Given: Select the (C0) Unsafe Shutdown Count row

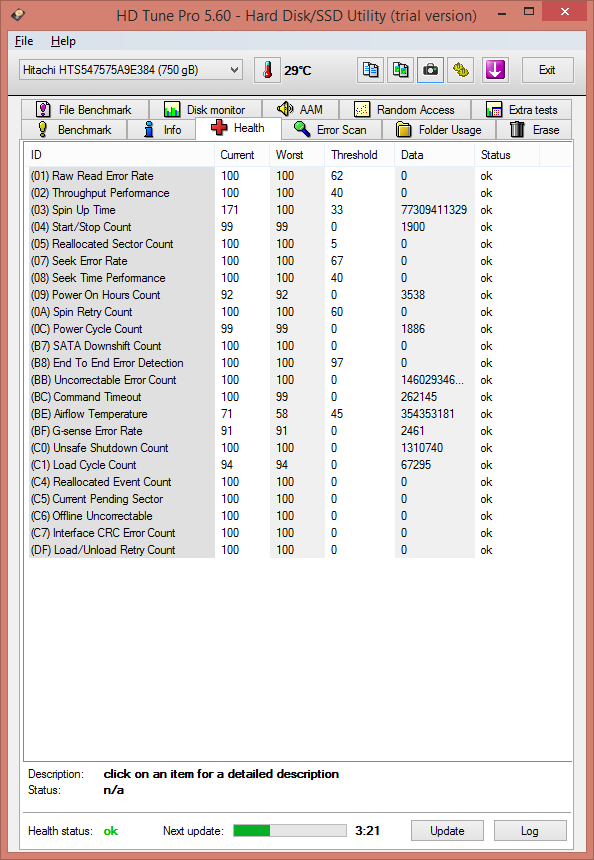Looking at the screenshot, I should click(x=284, y=448).
